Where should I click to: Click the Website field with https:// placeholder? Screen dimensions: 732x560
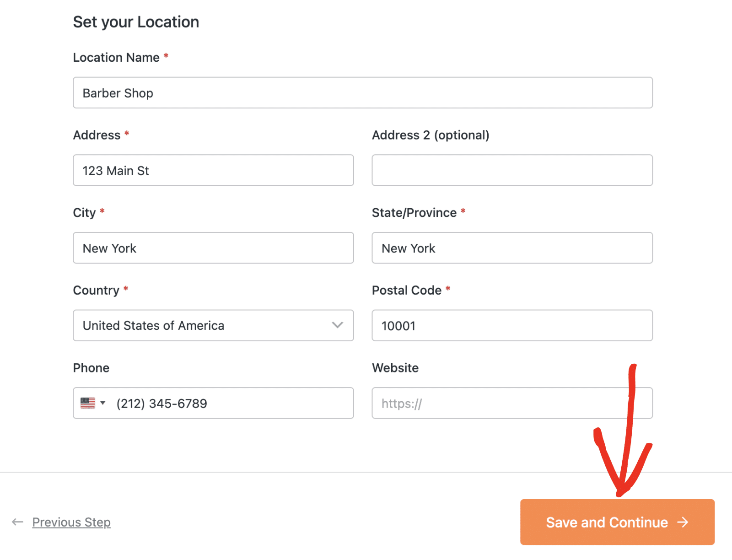coord(512,403)
